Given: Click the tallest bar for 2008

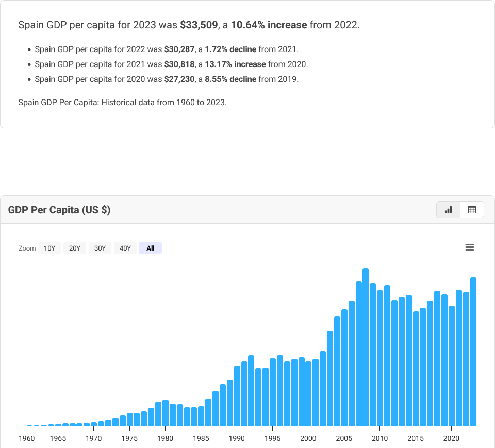Looking at the screenshot, I should [x=366, y=347].
